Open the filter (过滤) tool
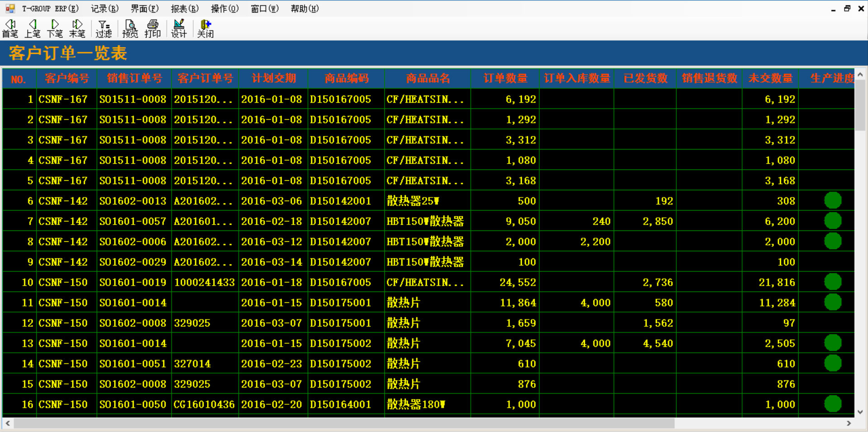Viewport: 868px width, 432px height. (104, 28)
